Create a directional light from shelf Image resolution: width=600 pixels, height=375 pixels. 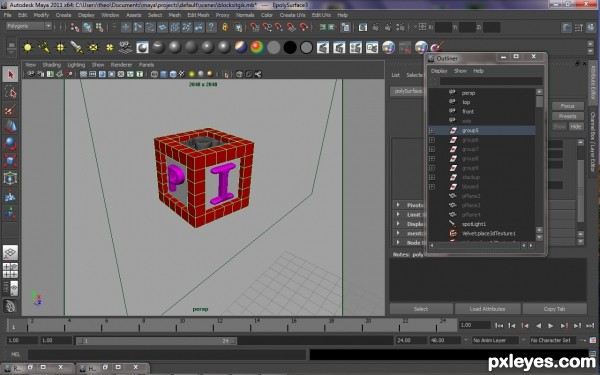44,47
